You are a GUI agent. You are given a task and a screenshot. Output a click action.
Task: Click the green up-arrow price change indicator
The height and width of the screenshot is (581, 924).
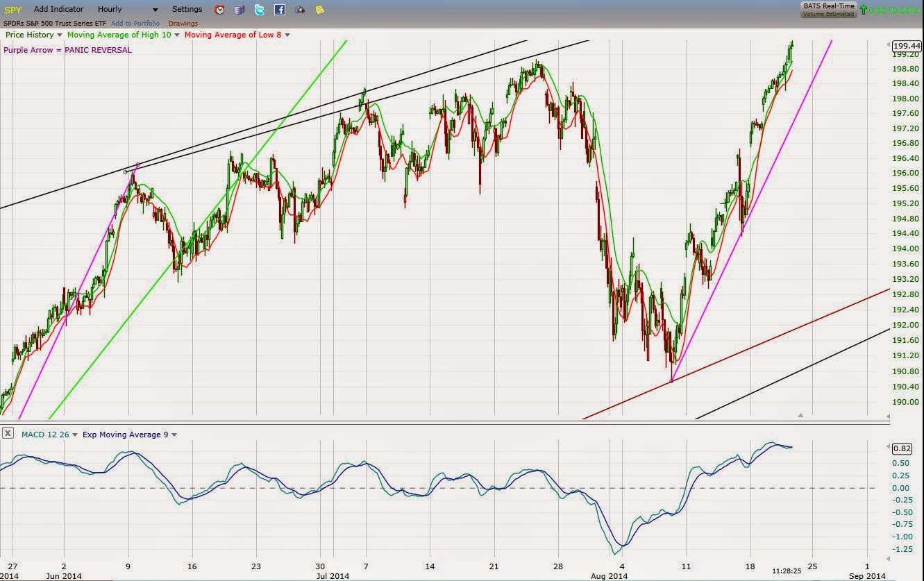coord(863,10)
